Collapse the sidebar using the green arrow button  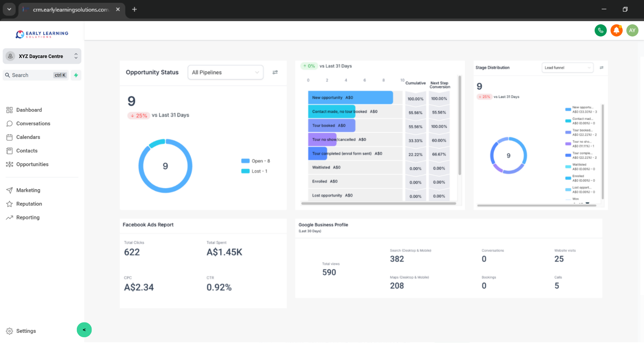84,330
